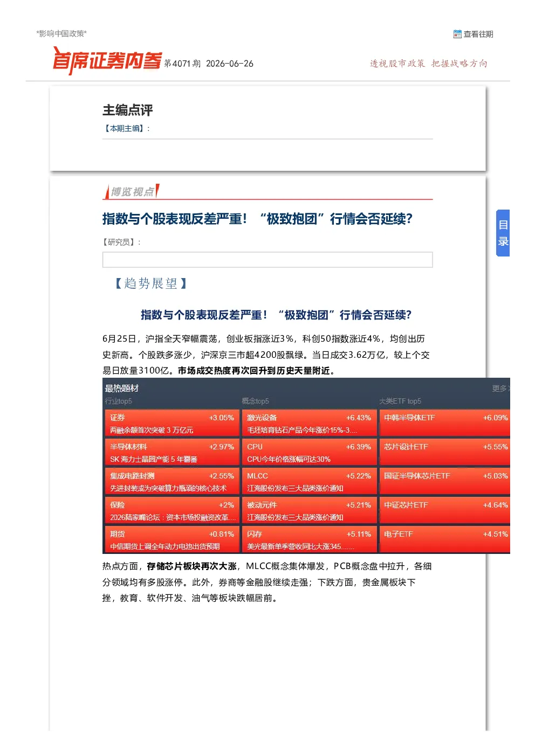Click the calendar icon beside 查看往期
Viewport: 535px width, 756px height.
457,34
